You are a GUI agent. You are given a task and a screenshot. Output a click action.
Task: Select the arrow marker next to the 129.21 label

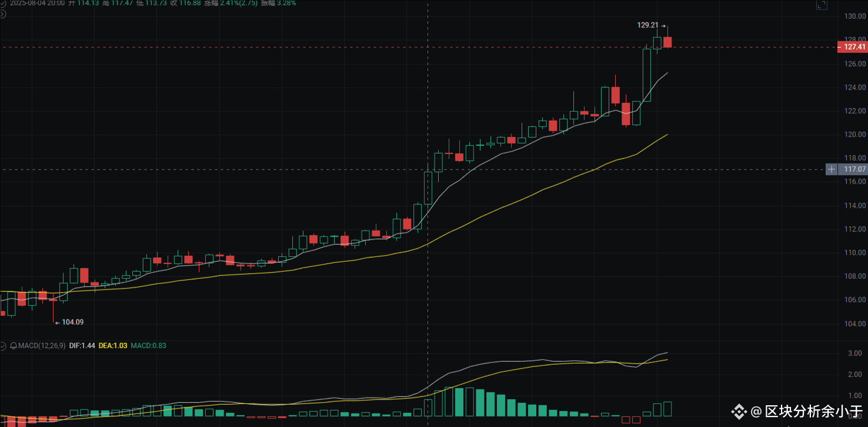pyautogui.click(x=665, y=25)
